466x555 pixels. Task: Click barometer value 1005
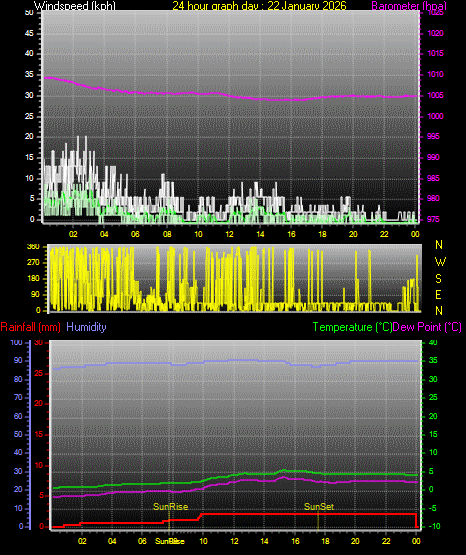pyautogui.click(x=435, y=95)
